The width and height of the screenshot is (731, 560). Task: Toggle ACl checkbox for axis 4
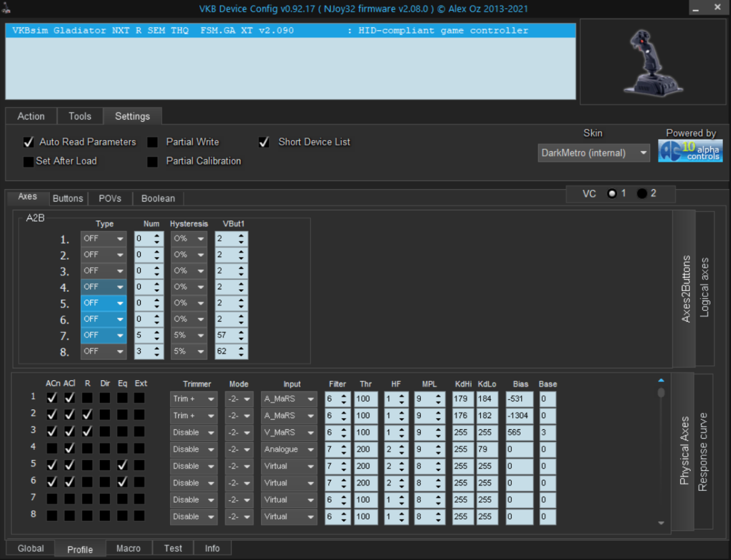(70, 448)
